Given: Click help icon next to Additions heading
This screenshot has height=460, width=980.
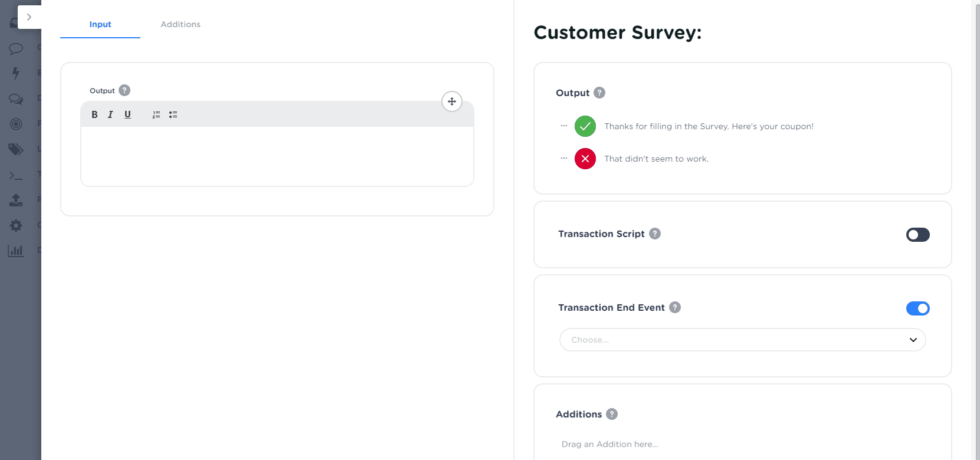Looking at the screenshot, I should pyautogui.click(x=612, y=414).
